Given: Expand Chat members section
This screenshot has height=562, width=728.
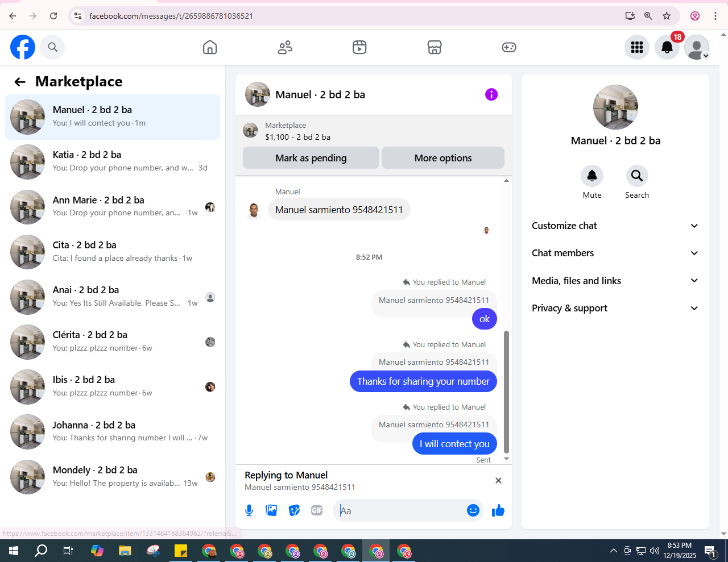Looking at the screenshot, I should click(615, 253).
